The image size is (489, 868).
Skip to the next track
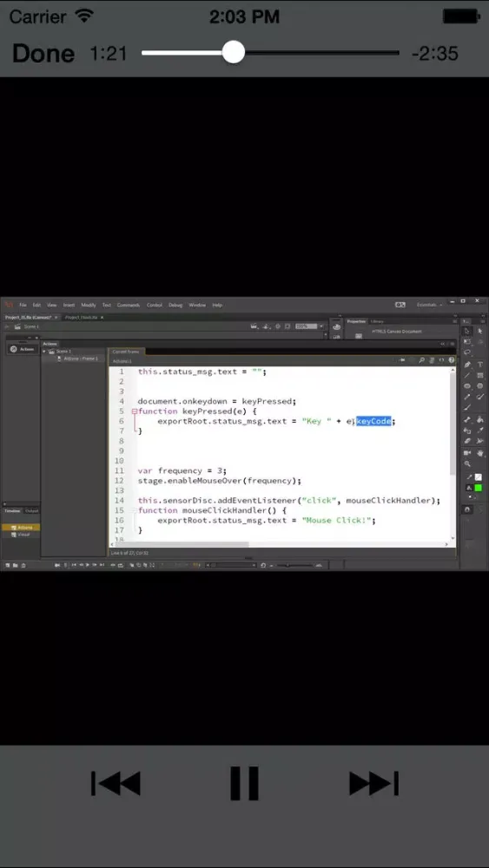pos(373,783)
